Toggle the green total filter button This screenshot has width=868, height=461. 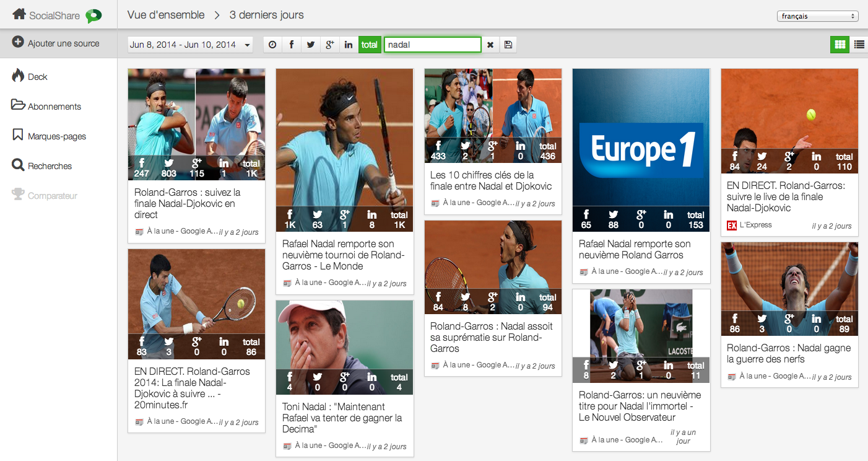(x=370, y=45)
